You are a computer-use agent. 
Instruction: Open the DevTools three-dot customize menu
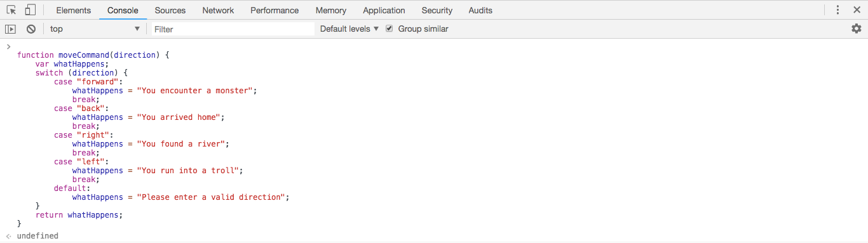(837, 10)
